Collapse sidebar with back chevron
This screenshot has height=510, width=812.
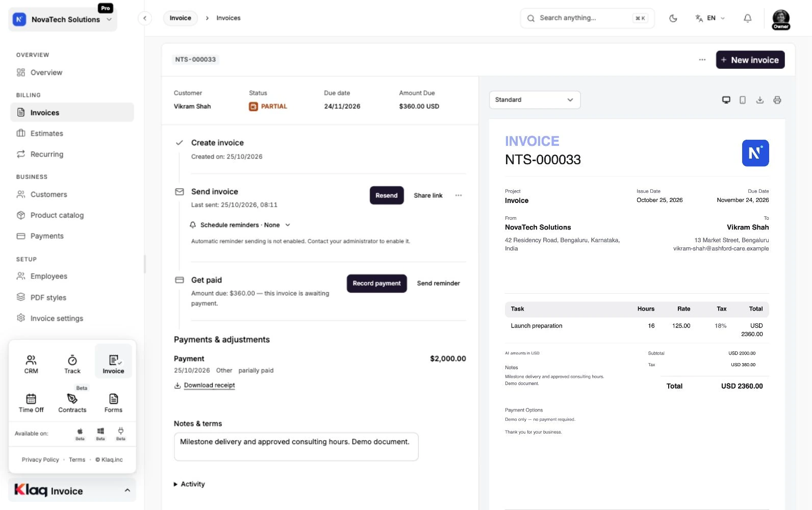145,18
